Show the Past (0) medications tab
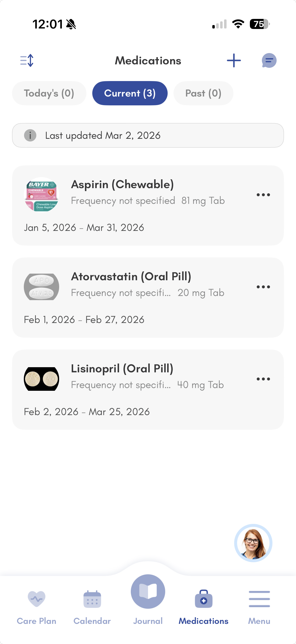The image size is (296, 644). click(203, 93)
